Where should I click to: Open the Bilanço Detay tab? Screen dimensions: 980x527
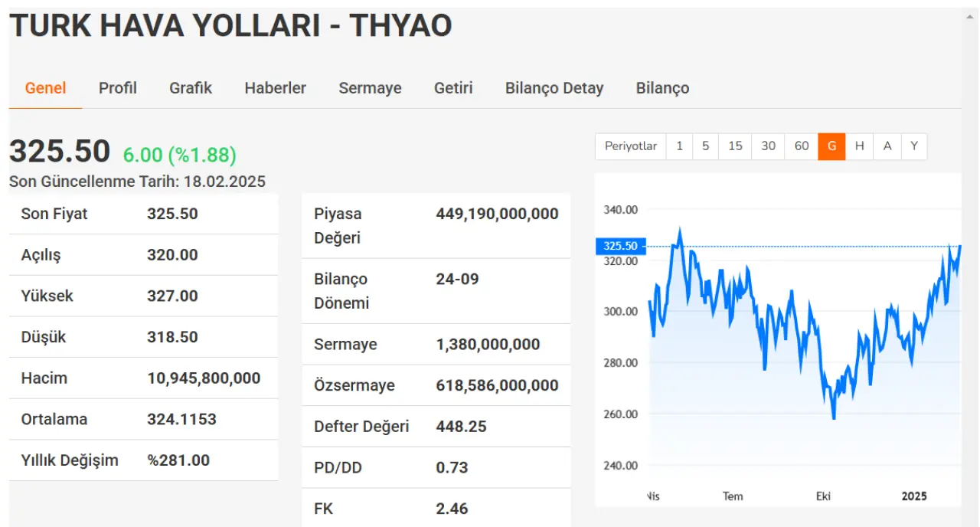pyautogui.click(x=554, y=88)
